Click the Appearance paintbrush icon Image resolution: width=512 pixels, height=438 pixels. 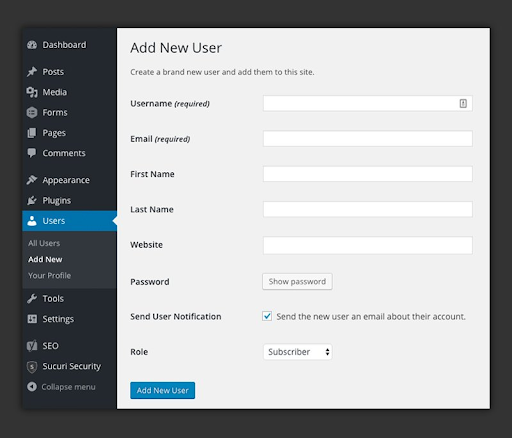[32, 180]
